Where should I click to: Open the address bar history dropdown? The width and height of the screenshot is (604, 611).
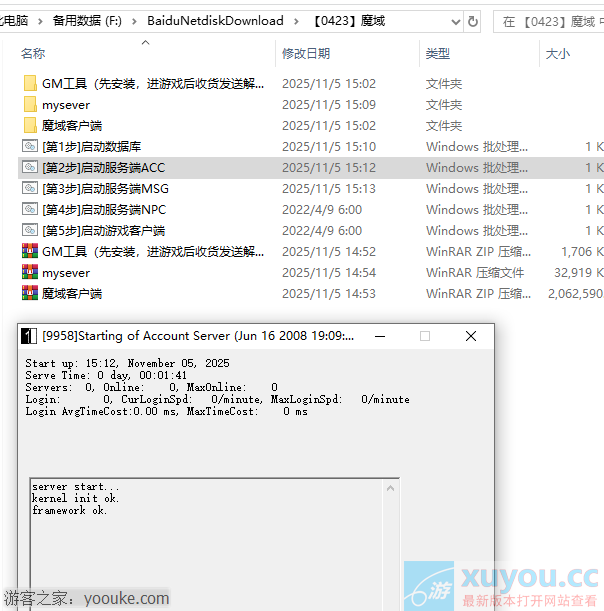coord(455,21)
